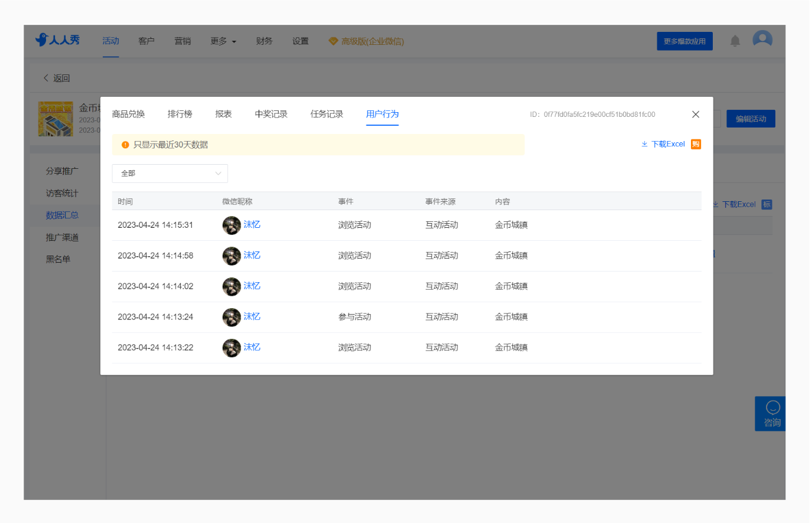
Task: Click the diamond icon beside 高级版
Action: click(x=333, y=41)
